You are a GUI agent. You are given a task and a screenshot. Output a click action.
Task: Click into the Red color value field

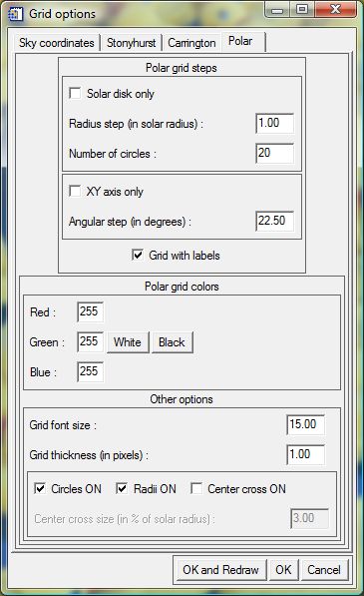[91, 311]
